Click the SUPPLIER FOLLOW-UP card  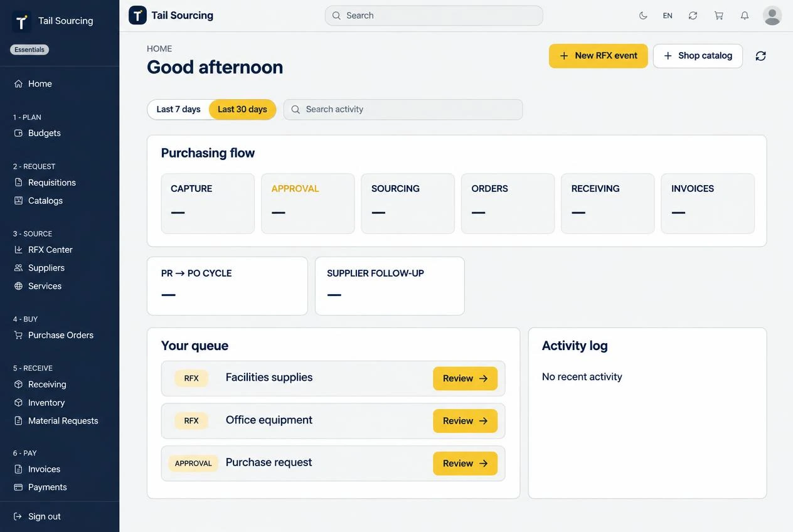390,286
